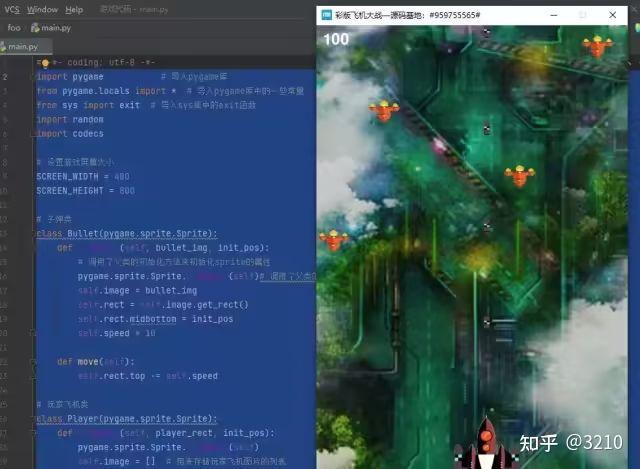Collapse the class Player definition
The height and width of the screenshot is (469, 640).
pyautogui.click(x=34, y=419)
